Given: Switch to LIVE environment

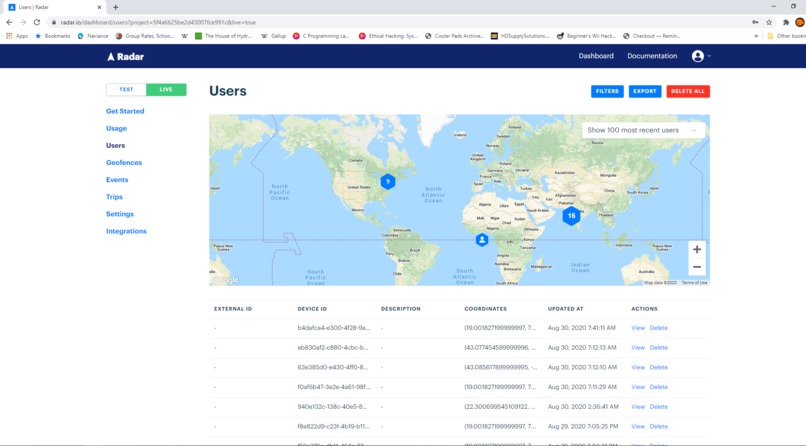Looking at the screenshot, I should pos(166,89).
